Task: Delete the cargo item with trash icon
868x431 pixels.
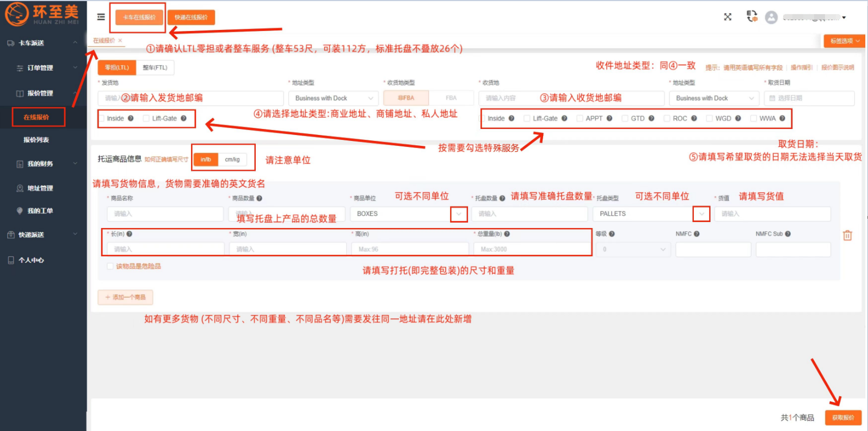Action: pos(847,236)
